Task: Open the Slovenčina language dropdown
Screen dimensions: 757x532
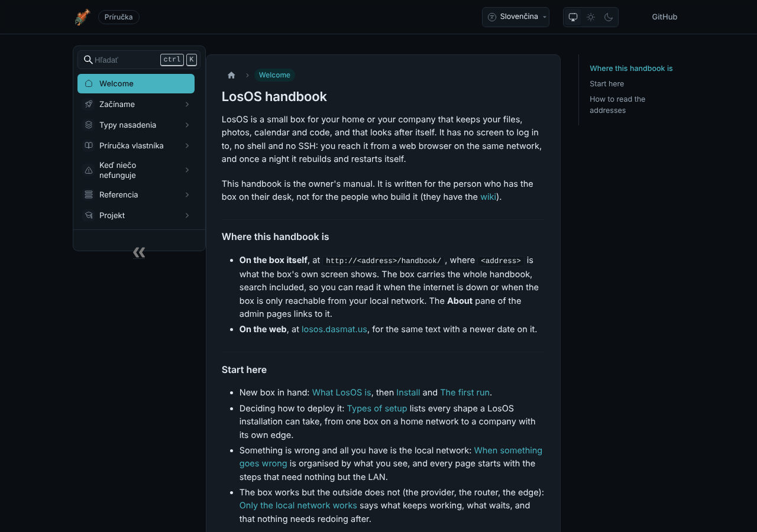Action: [516, 17]
